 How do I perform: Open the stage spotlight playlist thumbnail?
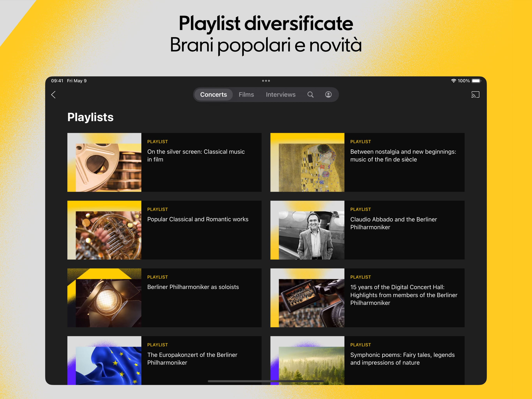104,298
